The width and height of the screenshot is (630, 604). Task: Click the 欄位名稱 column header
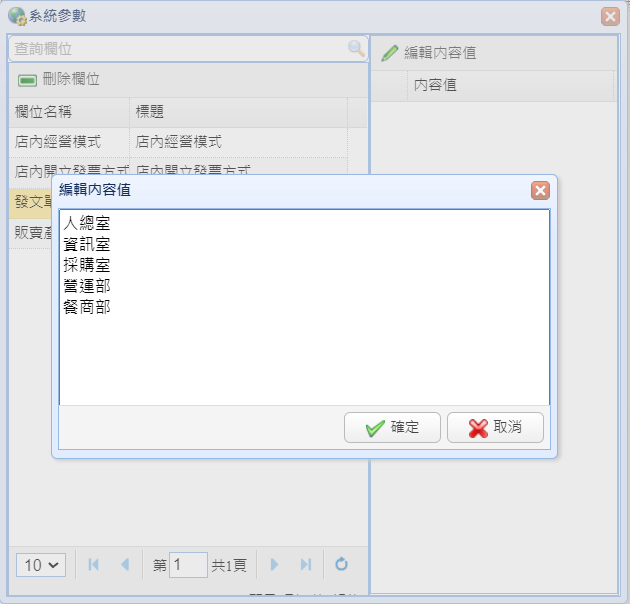pyautogui.click(x=69, y=112)
